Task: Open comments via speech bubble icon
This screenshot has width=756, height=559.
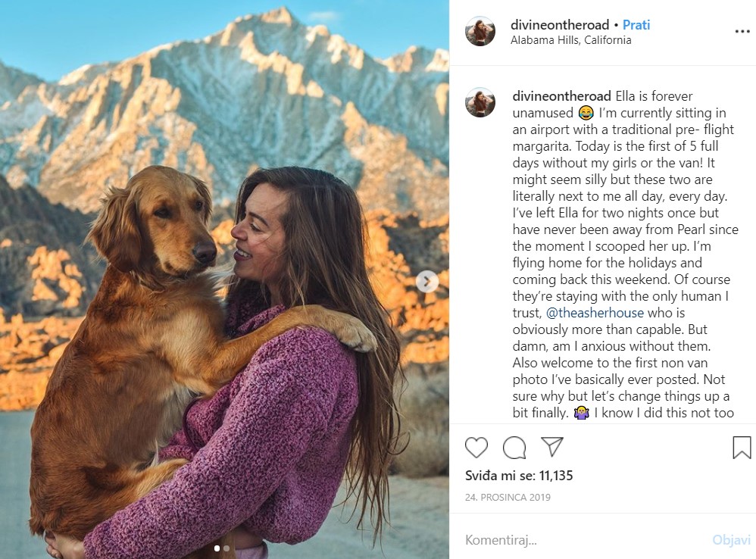Action: pos(514,447)
